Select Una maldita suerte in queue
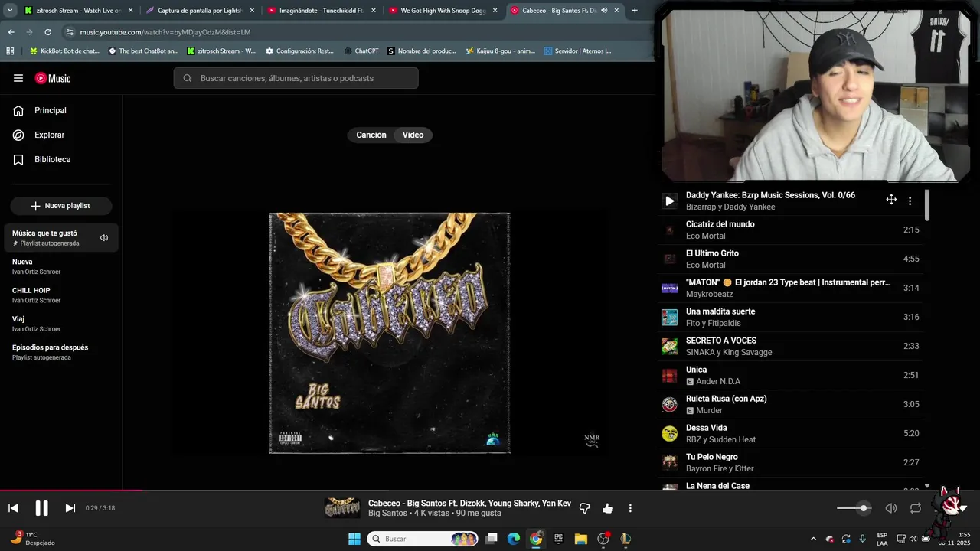The height and width of the screenshot is (551, 980). point(791,317)
